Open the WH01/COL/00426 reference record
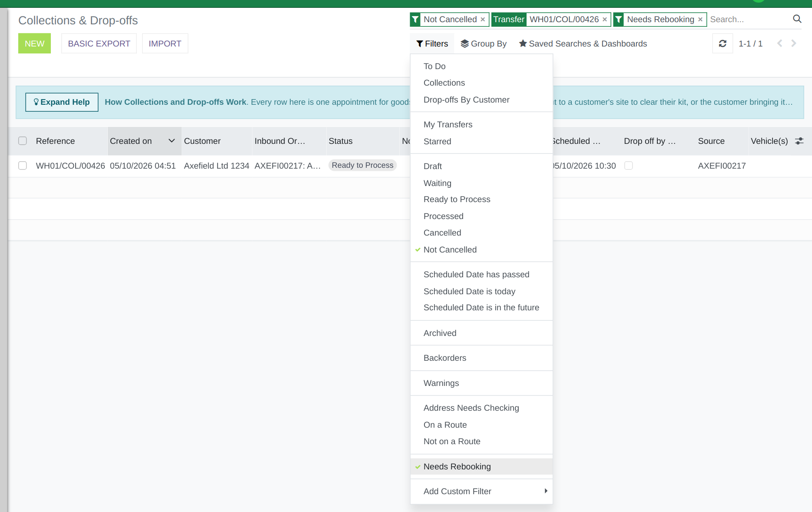 [x=70, y=166]
